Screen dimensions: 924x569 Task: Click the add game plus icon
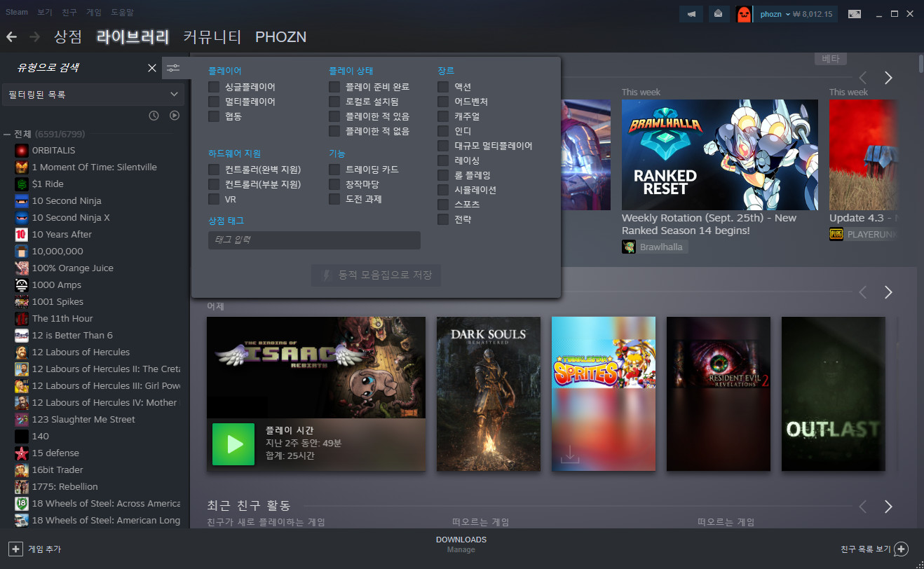[15, 549]
